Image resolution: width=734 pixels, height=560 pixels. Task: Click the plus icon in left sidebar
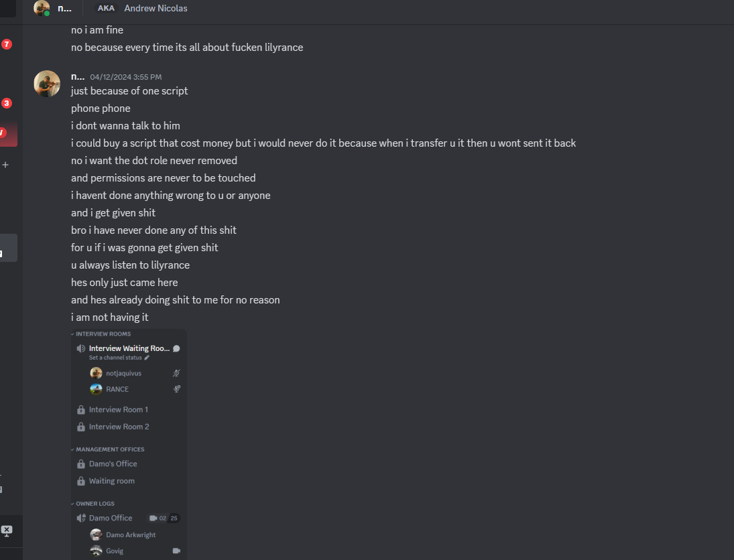(5, 165)
